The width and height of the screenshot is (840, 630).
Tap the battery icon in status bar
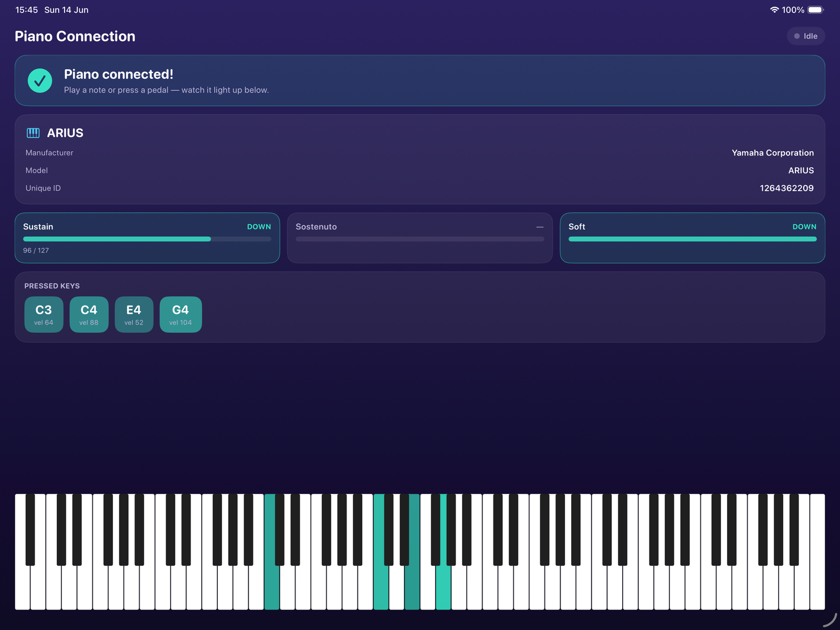click(816, 10)
